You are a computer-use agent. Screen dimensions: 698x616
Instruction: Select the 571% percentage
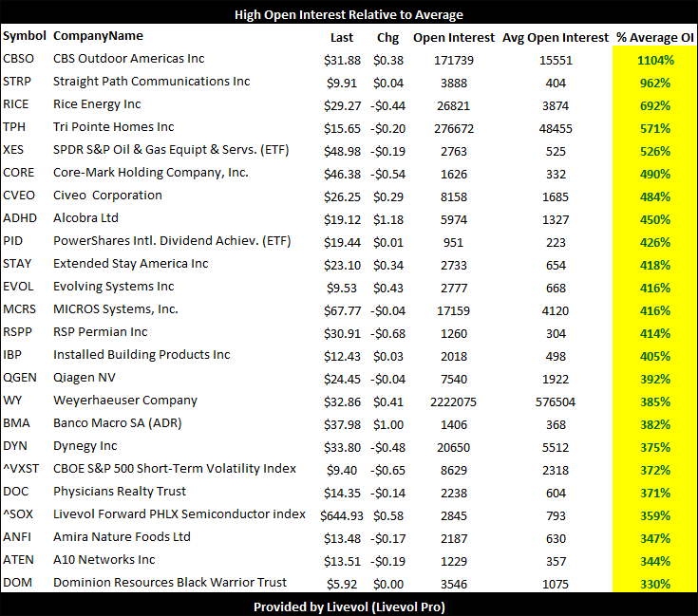pyautogui.click(x=655, y=129)
